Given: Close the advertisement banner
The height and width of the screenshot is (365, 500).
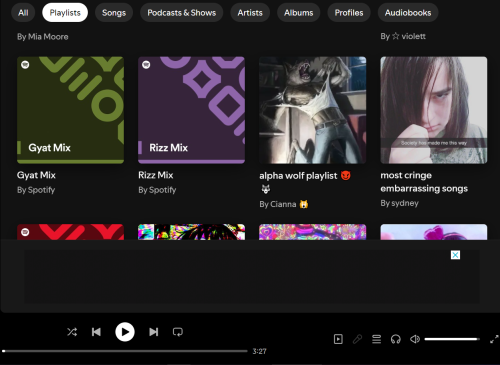Looking at the screenshot, I should [x=455, y=255].
